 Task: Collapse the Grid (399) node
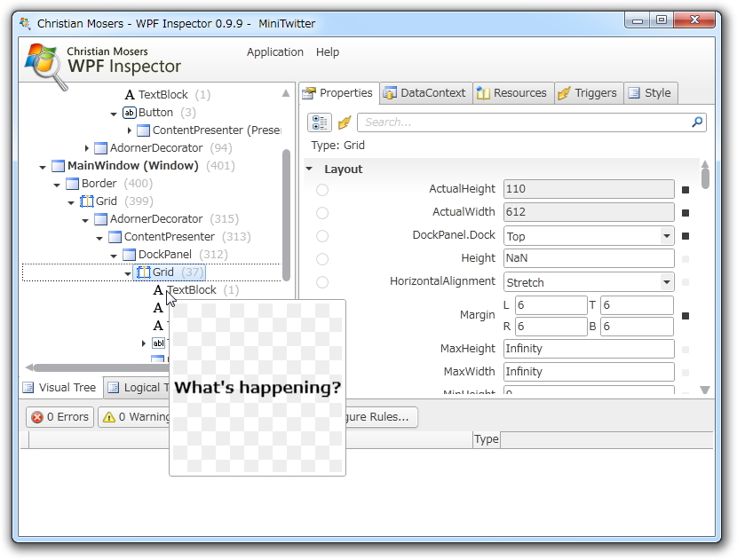pos(71,203)
